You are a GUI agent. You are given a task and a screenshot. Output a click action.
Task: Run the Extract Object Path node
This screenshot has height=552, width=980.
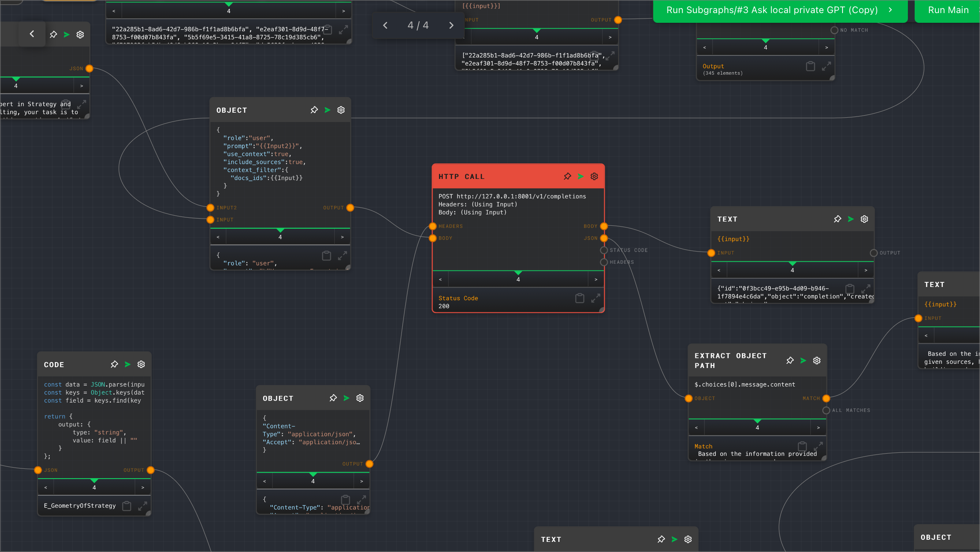point(804,360)
